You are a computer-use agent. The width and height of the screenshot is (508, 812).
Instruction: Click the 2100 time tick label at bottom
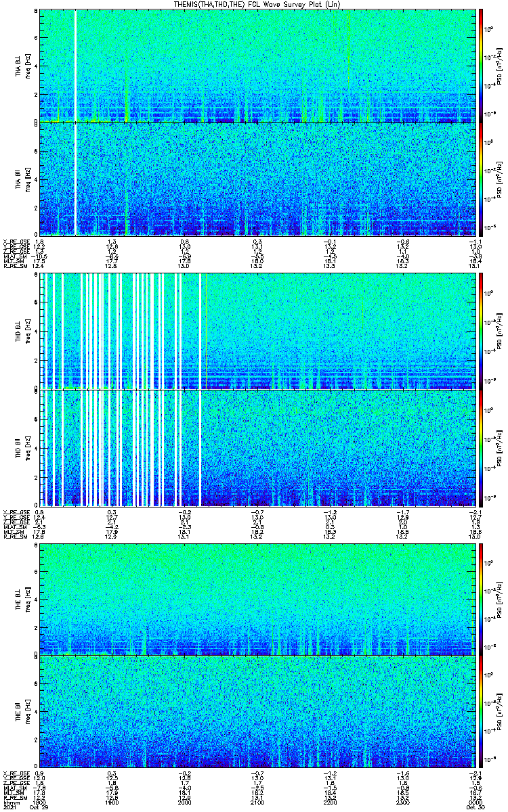tap(257, 803)
